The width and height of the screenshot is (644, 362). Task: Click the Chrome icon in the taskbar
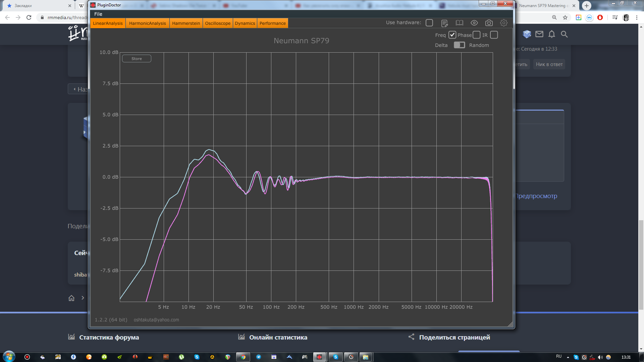[x=243, y=357]
